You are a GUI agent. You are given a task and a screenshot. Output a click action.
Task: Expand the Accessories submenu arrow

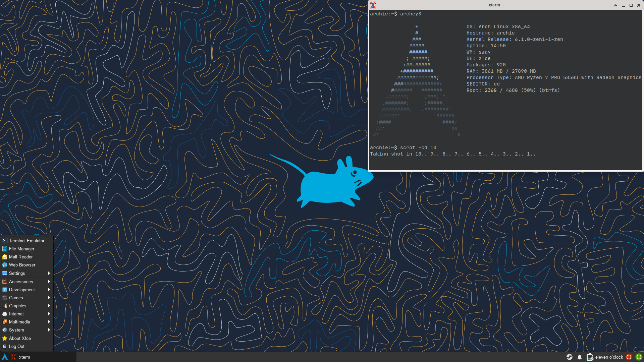point(49,282)
